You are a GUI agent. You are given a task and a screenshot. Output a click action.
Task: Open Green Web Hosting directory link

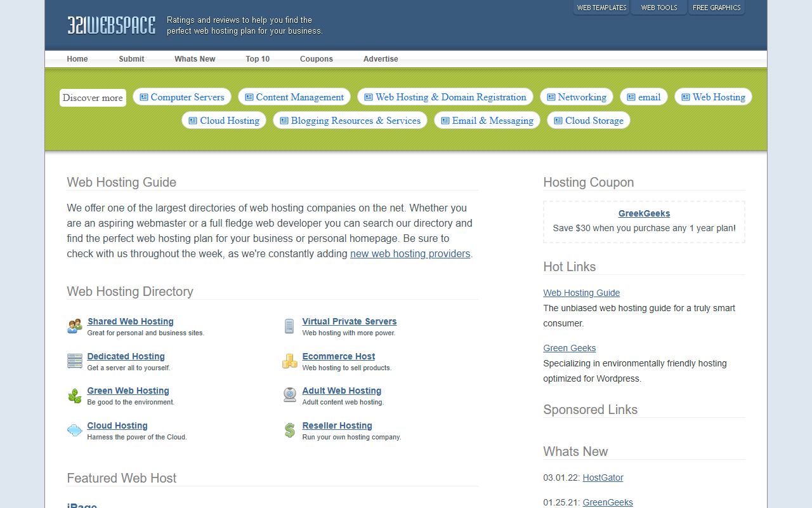[x=128, y=391]
